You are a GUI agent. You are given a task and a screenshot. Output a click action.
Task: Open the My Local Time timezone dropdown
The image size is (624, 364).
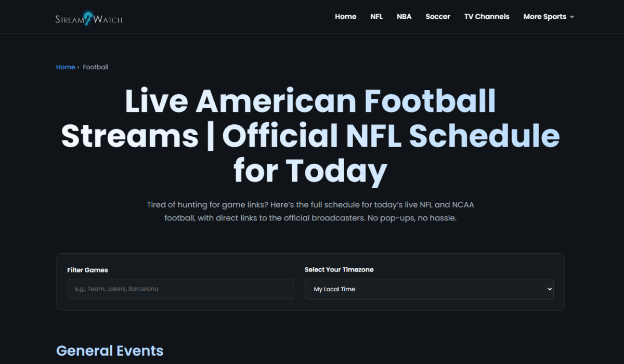(x=429, y=289)
